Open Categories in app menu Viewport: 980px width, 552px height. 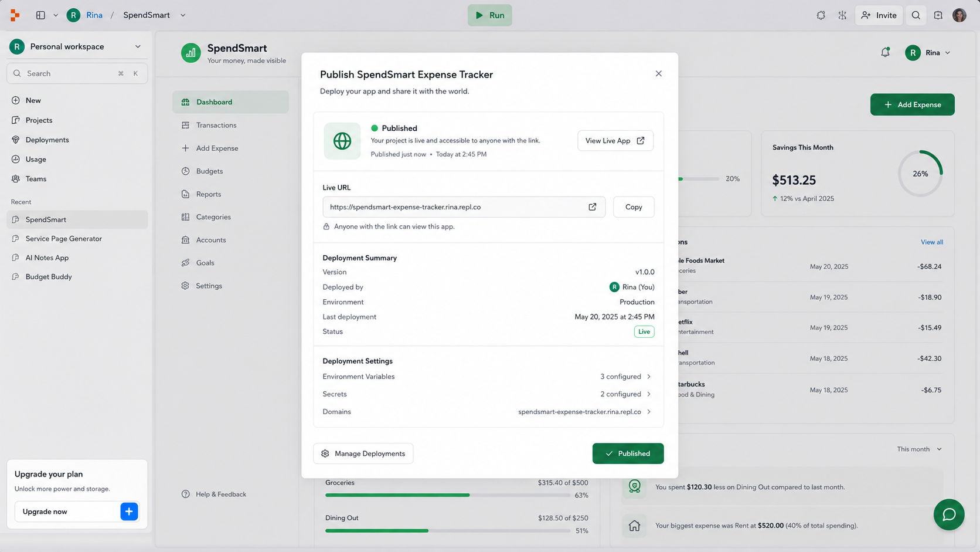[230, 217]
